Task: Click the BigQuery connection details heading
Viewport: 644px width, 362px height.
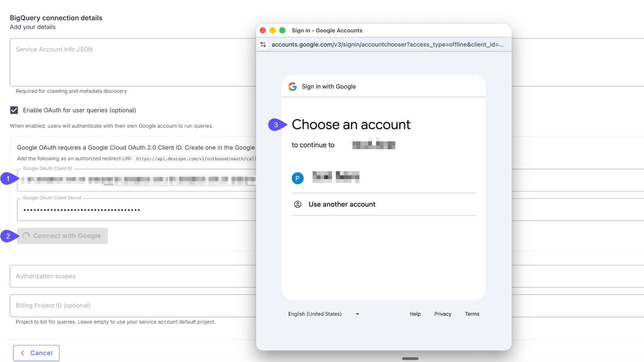Action: (56, 18)
